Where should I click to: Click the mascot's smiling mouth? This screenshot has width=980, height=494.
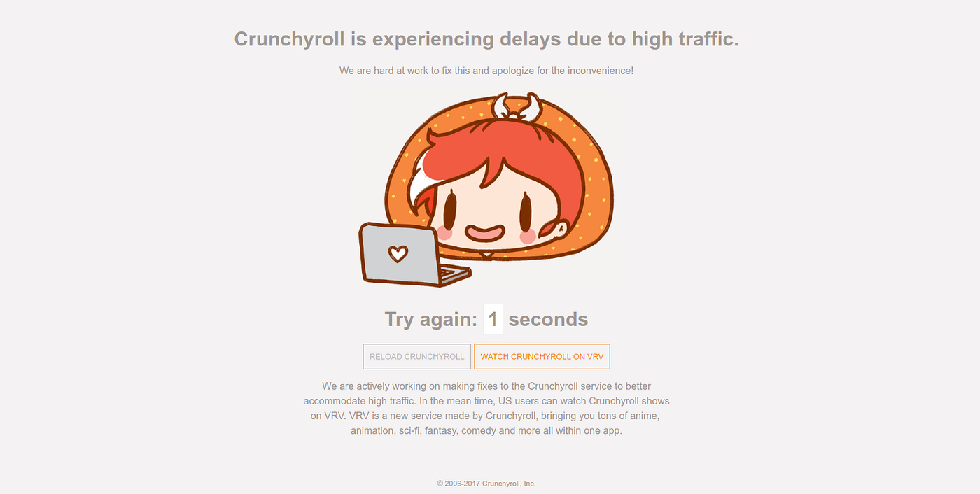tap(485, 232)
